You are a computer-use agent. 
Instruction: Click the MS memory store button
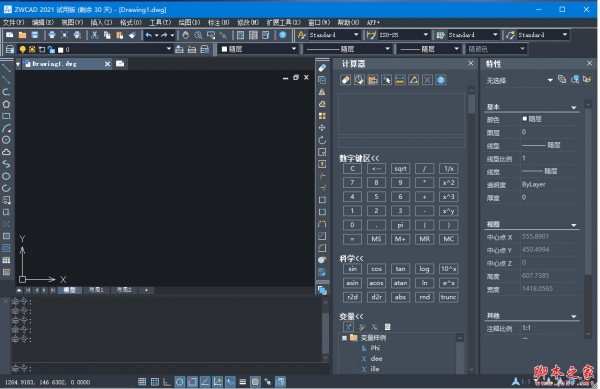click(x=376, y=239)
